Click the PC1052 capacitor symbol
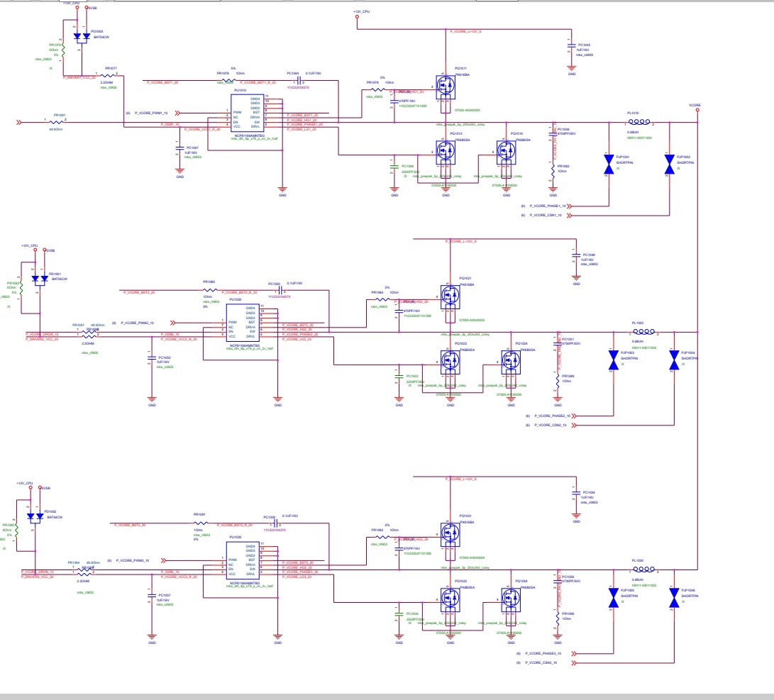Image resolution: width=774 pixels, height=700 pixels. point(152,360)
